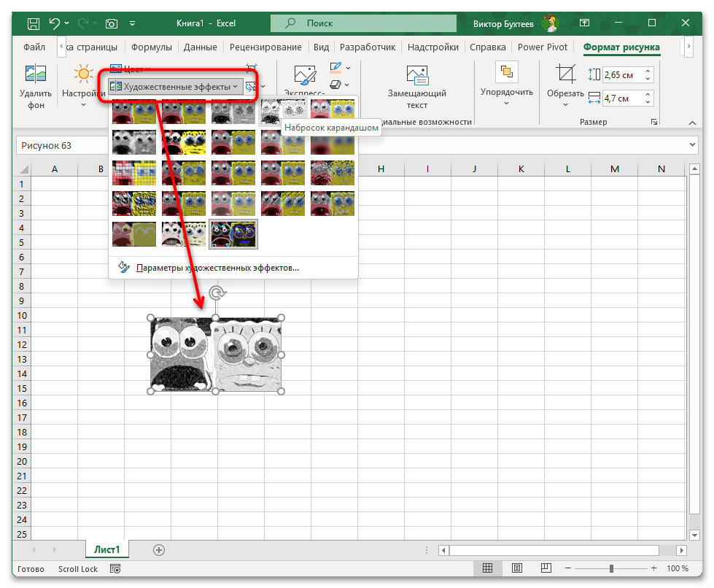714x588 pixels.
Task: Expand the formula bar
Action: coord(692,145)
